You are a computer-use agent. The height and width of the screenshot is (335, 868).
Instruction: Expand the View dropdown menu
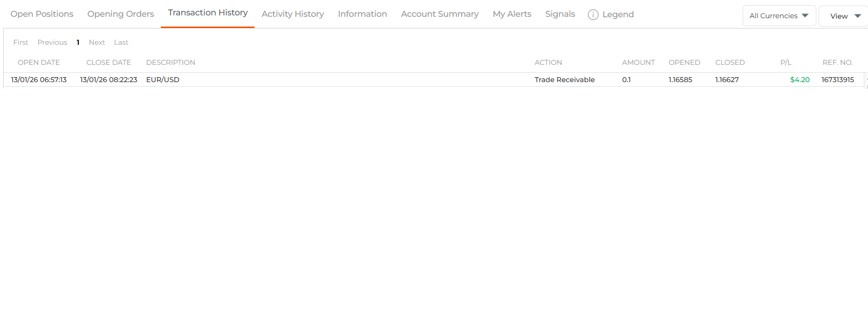point(845,16)
